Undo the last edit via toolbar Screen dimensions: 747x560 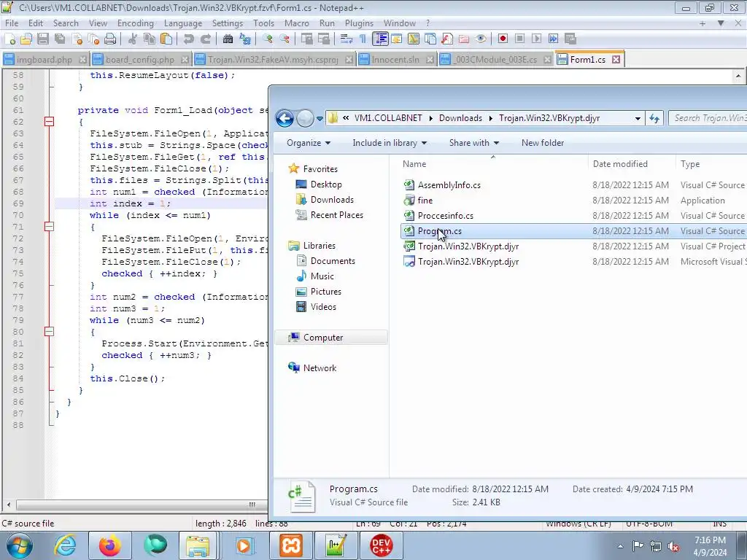[x=189, y=39]
